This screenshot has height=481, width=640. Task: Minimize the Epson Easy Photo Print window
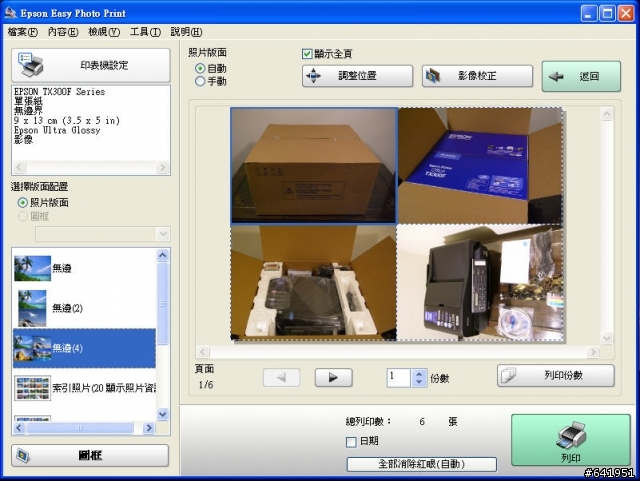[588, 13]
